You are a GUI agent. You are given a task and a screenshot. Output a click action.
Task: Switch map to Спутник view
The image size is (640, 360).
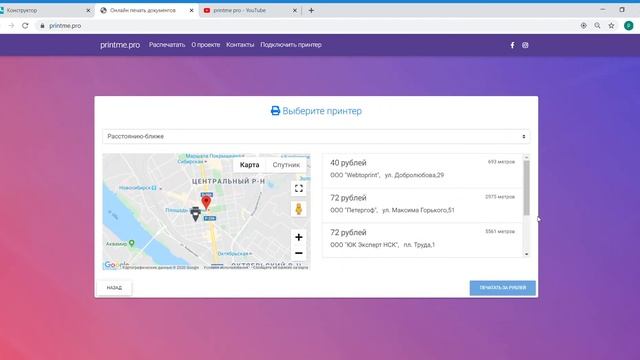tap(286, 165)
